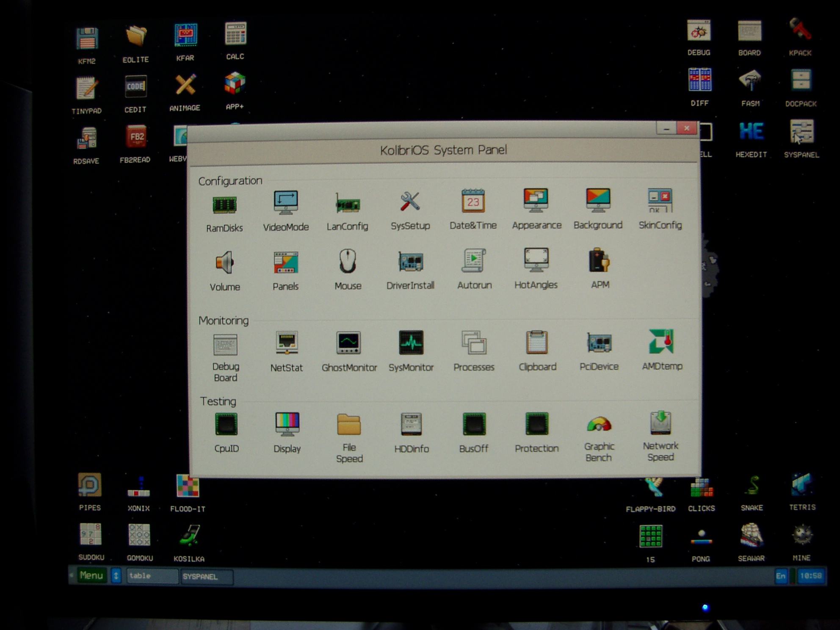
Task: Open the Panels configuration icon
Action: pyautogui.click(x=286, y=262)
